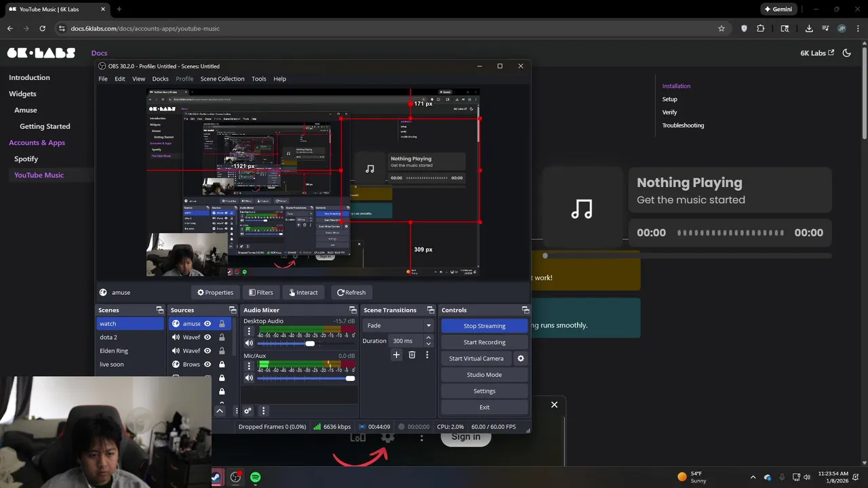This screenshot has width=868, height=488.
Task: Reload the browser page
Action: coord(42,28)
